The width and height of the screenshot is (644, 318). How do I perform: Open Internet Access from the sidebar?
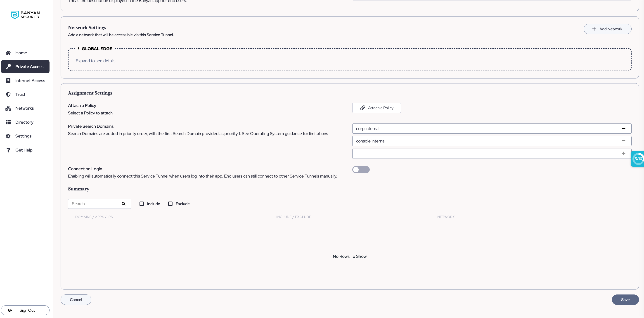(x=30, y=81)
